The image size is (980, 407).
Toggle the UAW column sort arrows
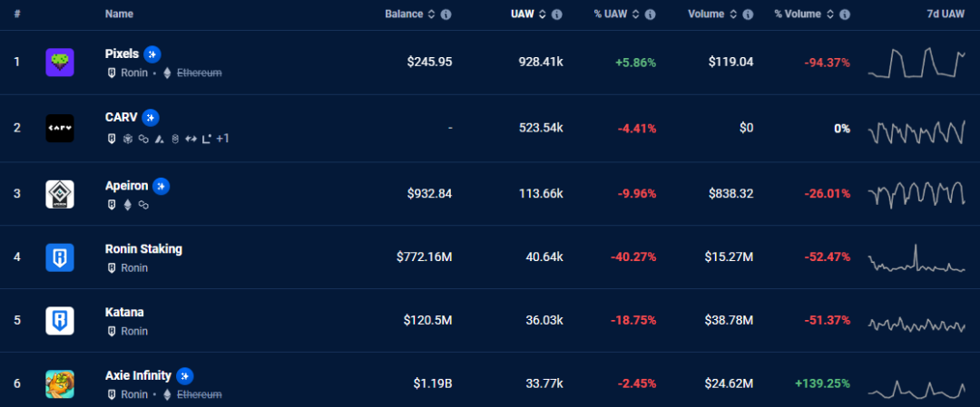tap(543, 15)
